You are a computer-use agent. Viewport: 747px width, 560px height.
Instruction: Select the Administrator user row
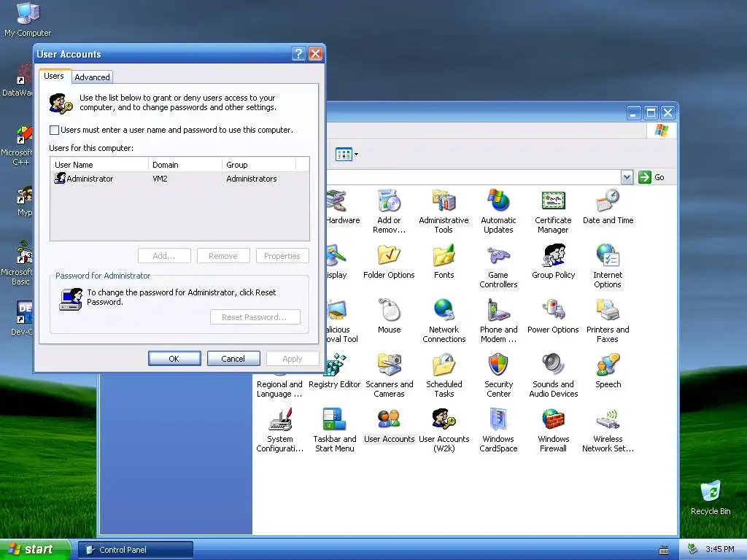(x=179, y=179)
